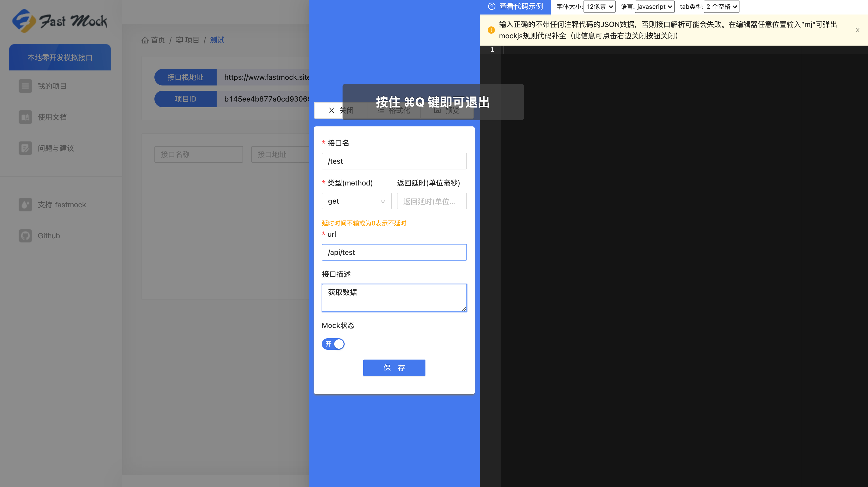Open the method dropdown showing get
The height and width of the screenshot is (487, 868).
[356, 201]
